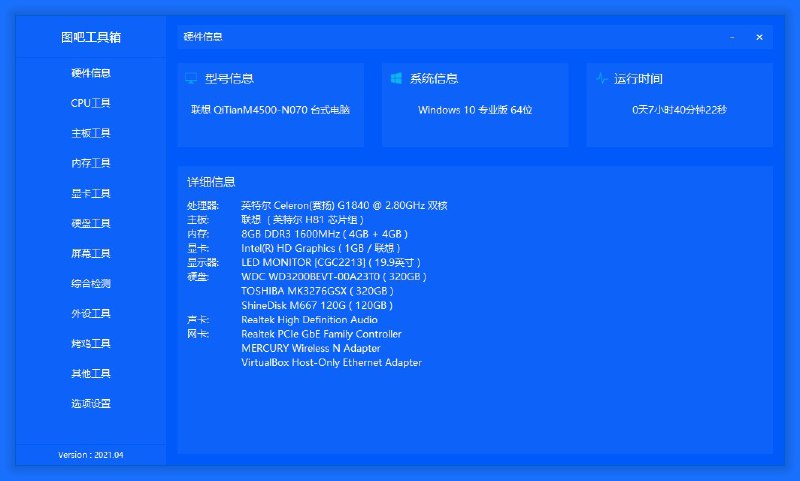Click the Windows 10 专业版 64位 text
This screenshot has width=800, height=481.
475,110
